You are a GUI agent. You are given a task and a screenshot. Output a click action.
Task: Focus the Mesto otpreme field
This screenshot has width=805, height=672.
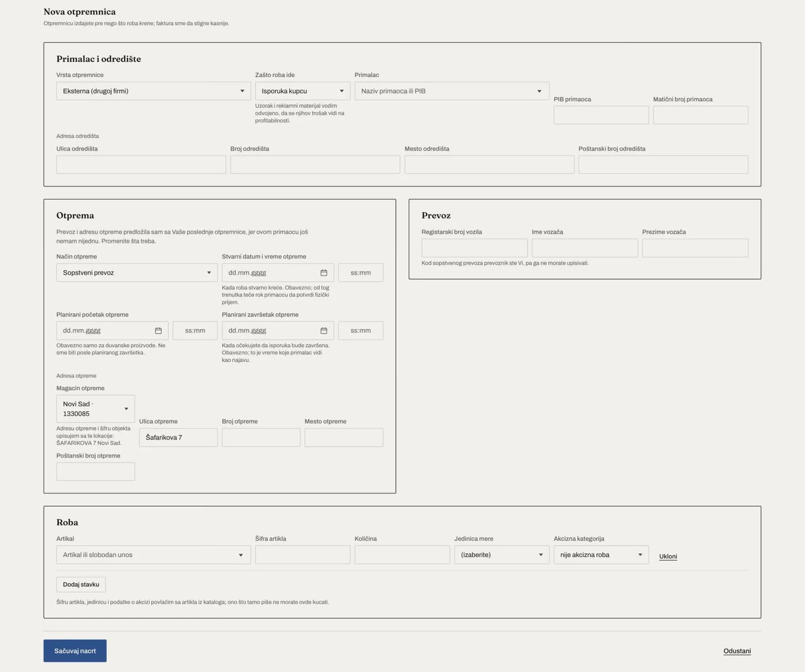[344, 437]
